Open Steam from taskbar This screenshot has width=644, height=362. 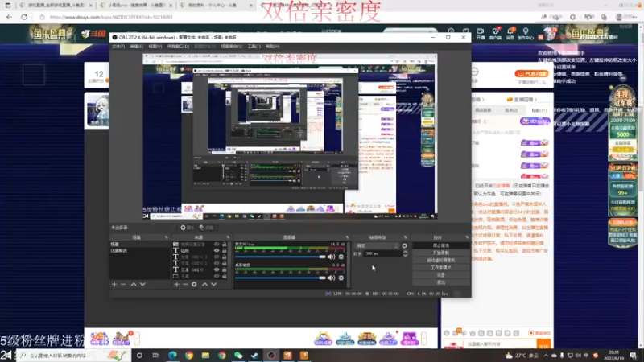pyautogui.click(x=254, y=356)
